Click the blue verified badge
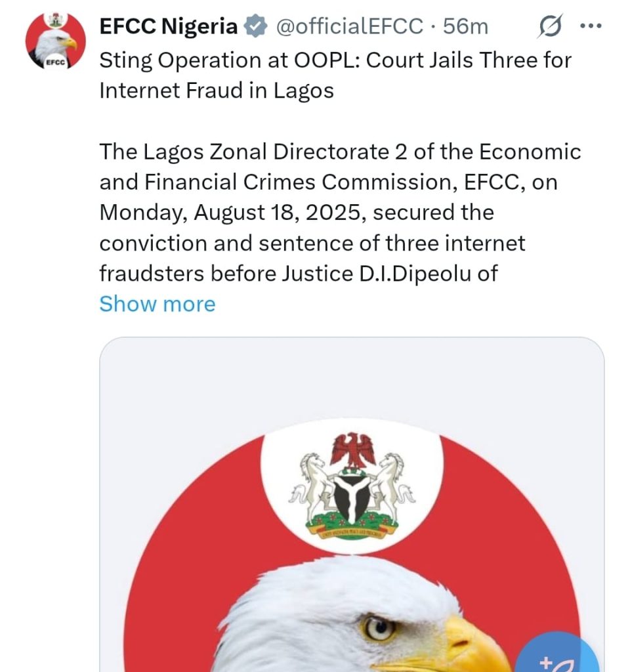The image size is (630, 672). click(255, 26)
